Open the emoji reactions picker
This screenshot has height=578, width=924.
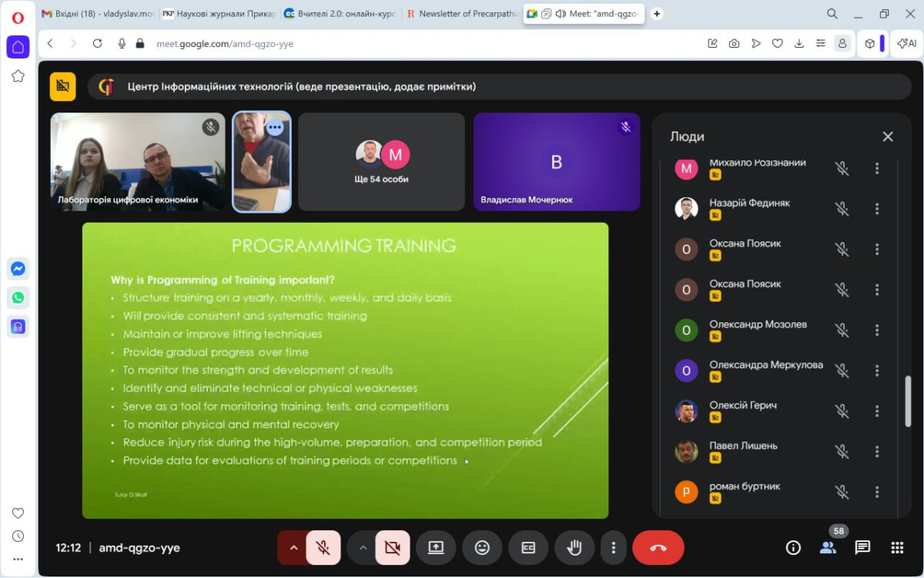[x=482, y=548]
